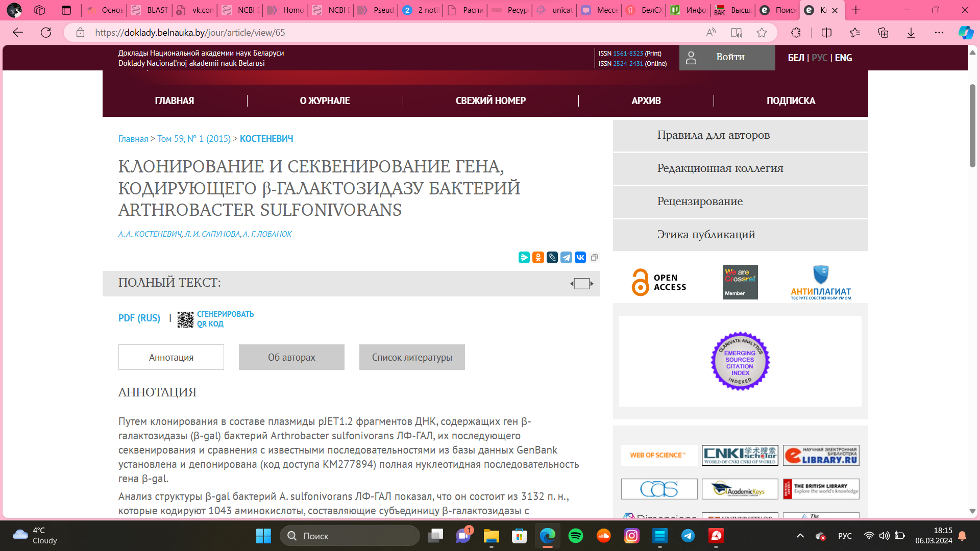
Task: Open browser extensions puzzle icon
Action: pos(796,33)
